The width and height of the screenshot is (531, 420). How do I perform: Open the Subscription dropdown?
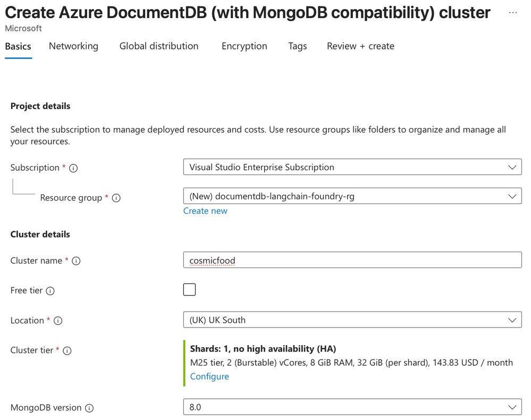[x=352, y=167]
